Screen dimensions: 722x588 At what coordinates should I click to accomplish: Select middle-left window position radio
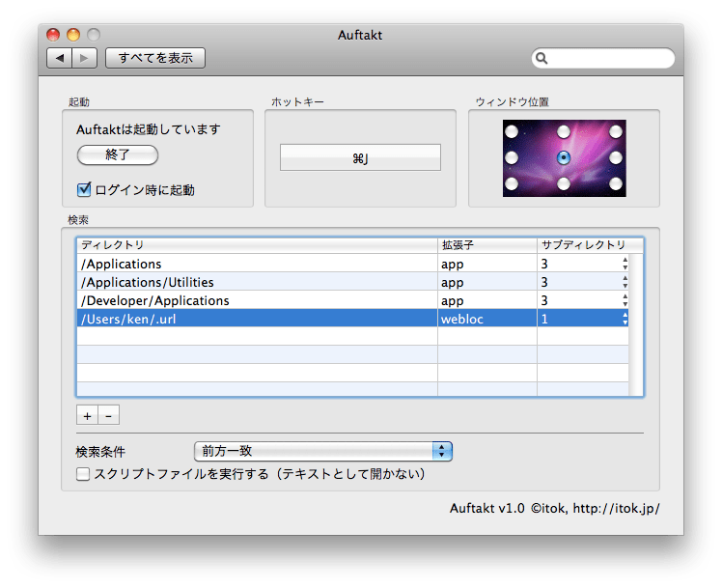tap(512, 158)
